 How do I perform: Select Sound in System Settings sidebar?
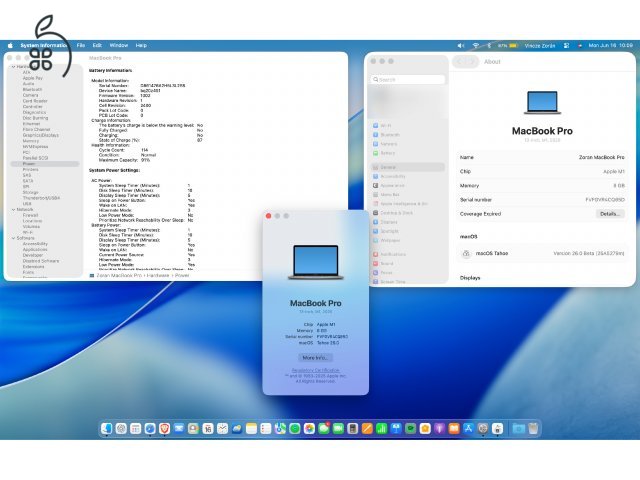click(408, 263)
